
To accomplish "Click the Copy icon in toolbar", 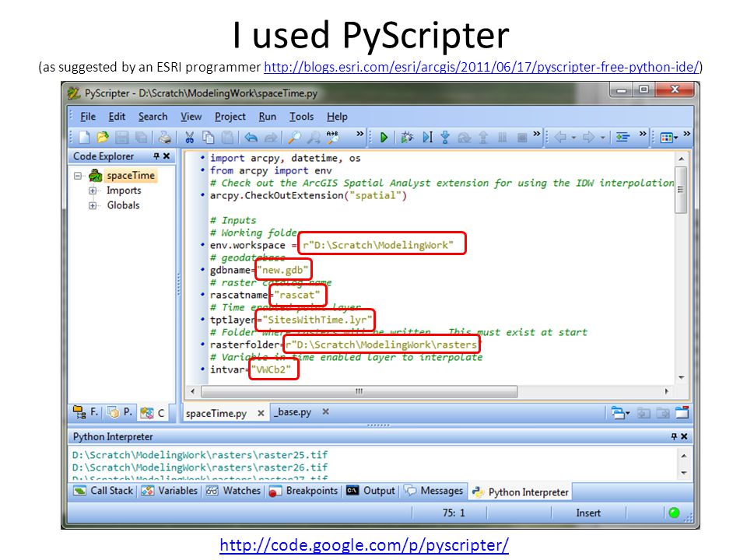I will click(209, 137).
